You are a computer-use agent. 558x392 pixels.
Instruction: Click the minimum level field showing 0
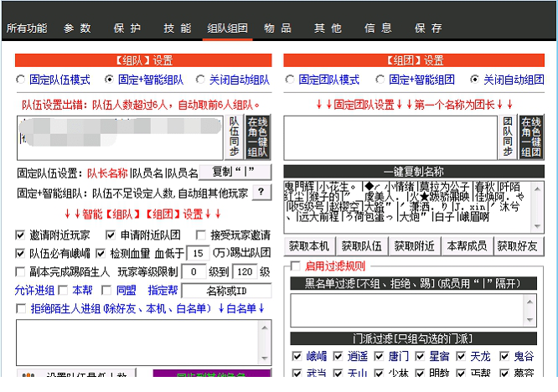(x=194, y=272)
